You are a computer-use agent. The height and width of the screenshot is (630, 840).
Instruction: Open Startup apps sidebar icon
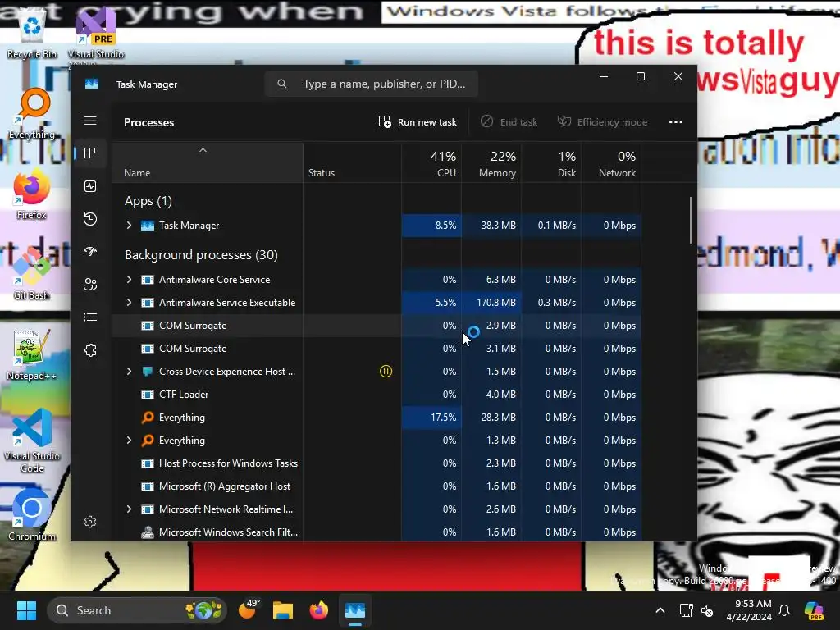(x=90, y=251)
